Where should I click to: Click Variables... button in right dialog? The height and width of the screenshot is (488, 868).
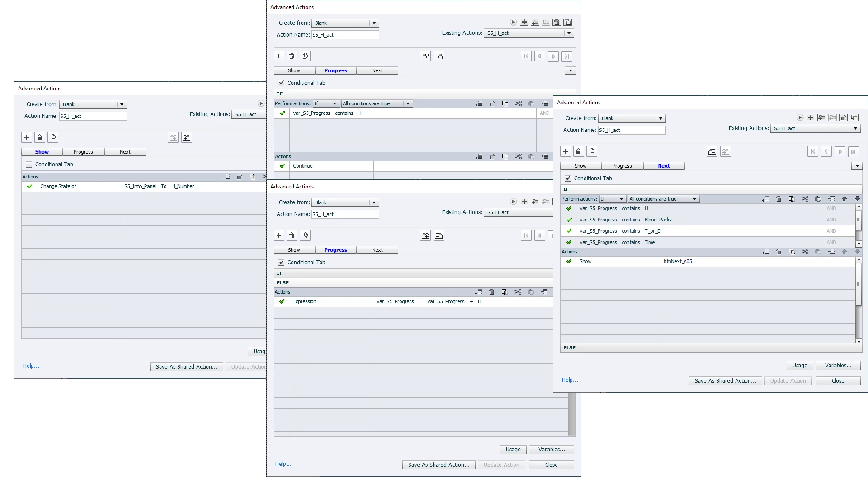838,366
